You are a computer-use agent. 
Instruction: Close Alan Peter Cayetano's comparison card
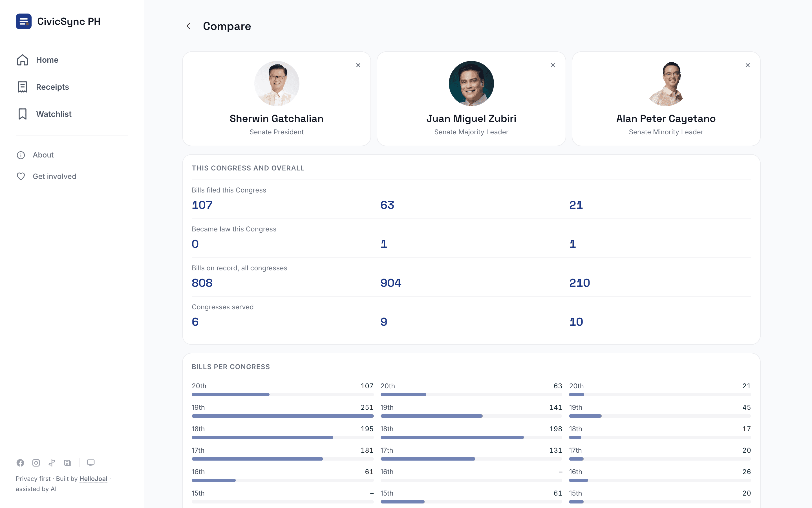click(x=748, y=65)
